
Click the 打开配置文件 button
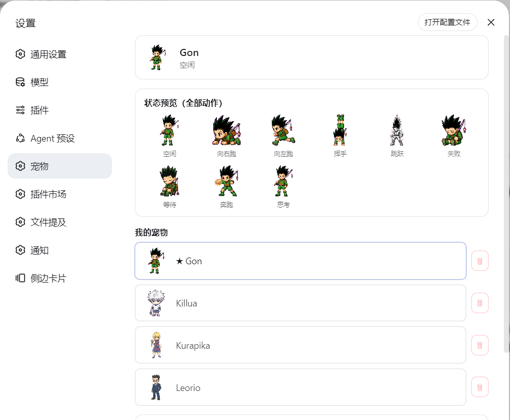point(447,22)
